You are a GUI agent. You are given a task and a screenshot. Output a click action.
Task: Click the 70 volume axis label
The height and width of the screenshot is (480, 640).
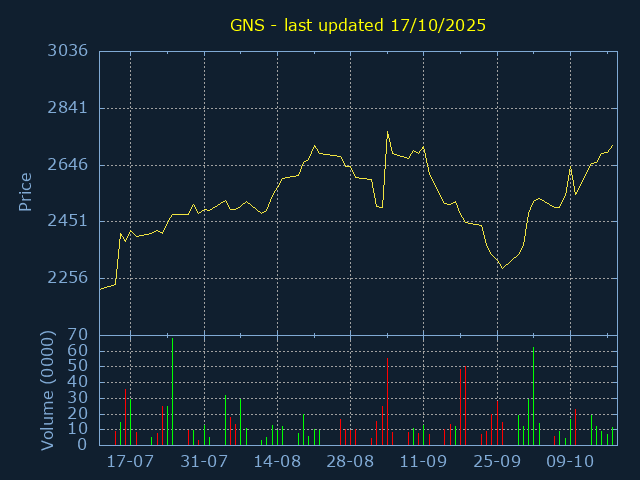click(x=77, y=335)
